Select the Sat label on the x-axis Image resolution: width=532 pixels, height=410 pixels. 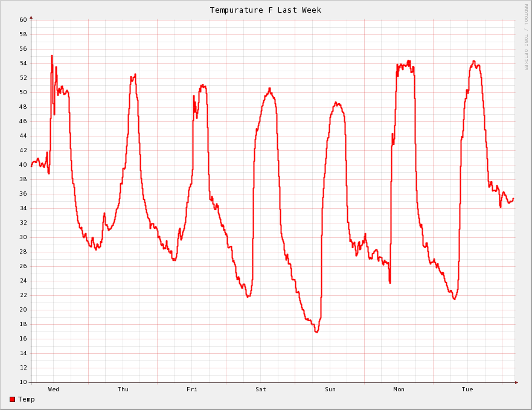tap(261, 389)
